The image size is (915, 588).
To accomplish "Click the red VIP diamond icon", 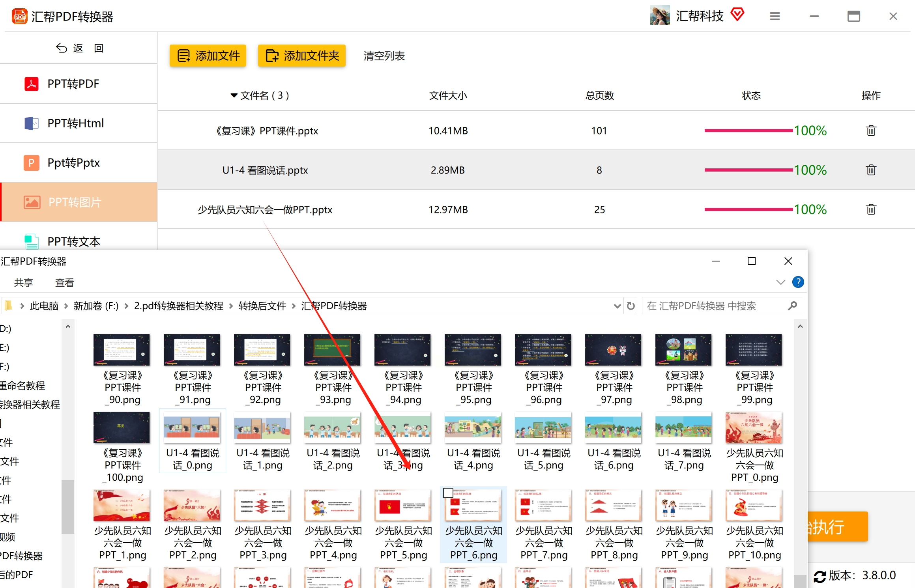I will coord(737,15).
